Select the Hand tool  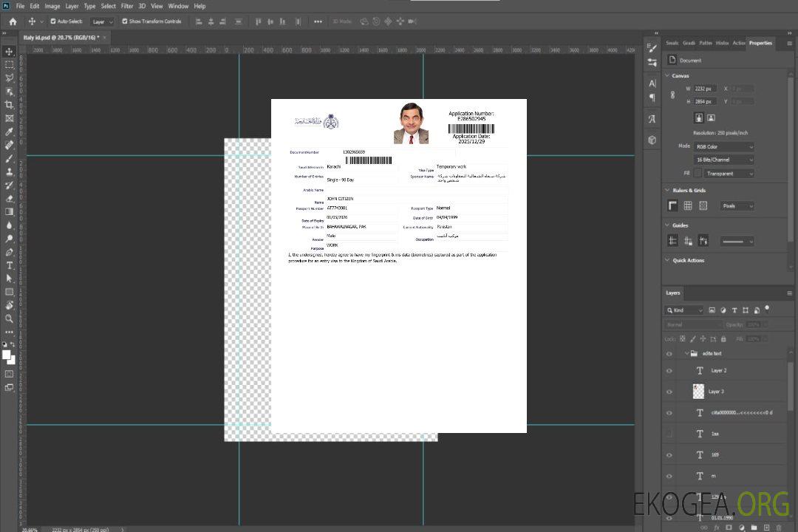pyautogui.click(x=9, y=305)
